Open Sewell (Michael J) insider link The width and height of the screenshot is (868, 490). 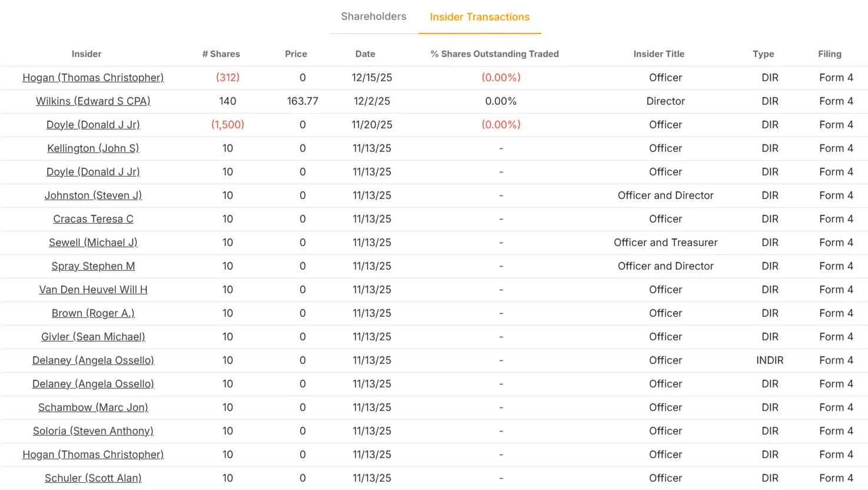click(93, 243)
